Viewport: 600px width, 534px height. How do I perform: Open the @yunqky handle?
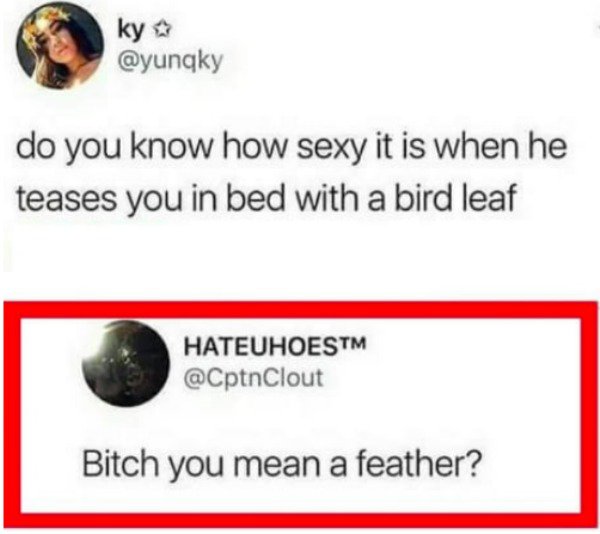(x=170, y=61)
